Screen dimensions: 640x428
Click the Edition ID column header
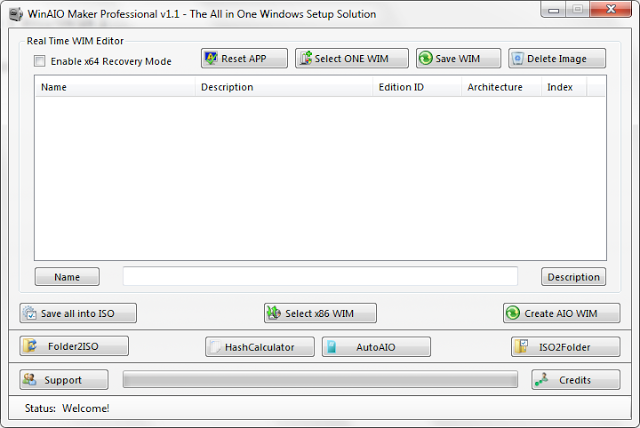click(x=417, y=87)
